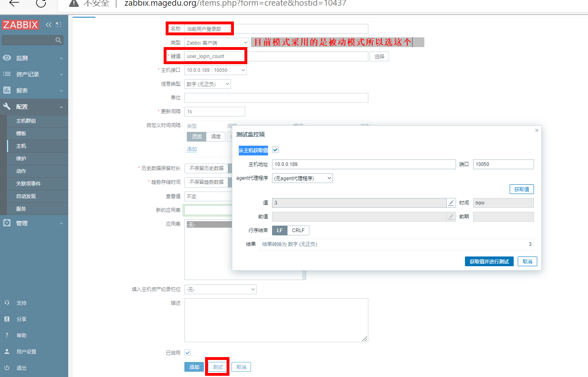This screenshot has height=377, width=588.
Task: Click the 选择 button next to 键值
Action: 379,56
